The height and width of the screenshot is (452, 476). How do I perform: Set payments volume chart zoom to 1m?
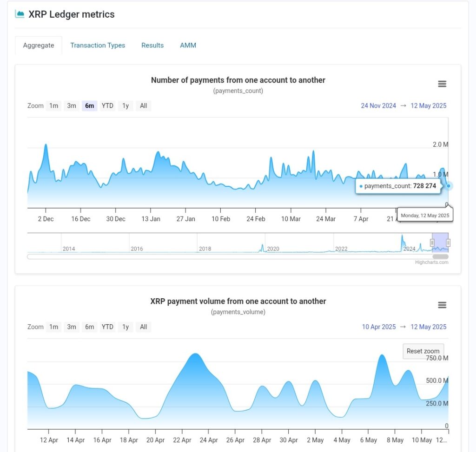coord(54,327)
